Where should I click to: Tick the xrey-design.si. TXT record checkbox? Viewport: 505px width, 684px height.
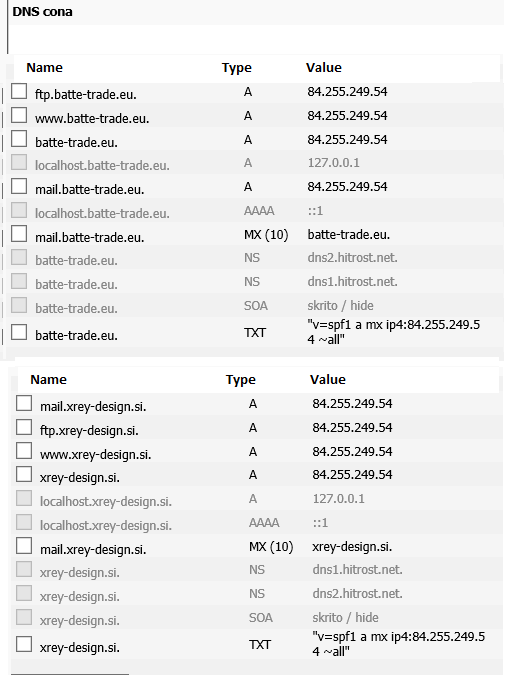pos(24,644)
